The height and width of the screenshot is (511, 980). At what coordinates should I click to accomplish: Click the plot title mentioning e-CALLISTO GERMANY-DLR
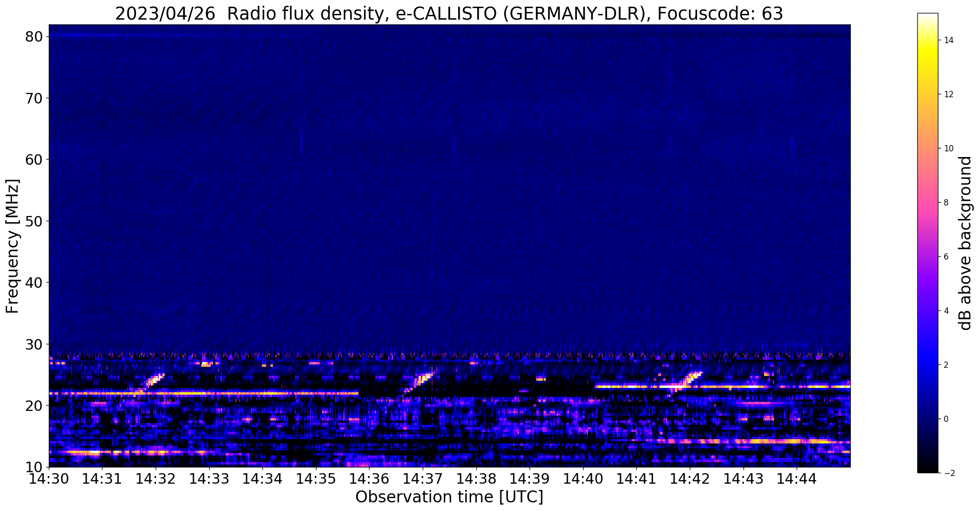point(449,13)
